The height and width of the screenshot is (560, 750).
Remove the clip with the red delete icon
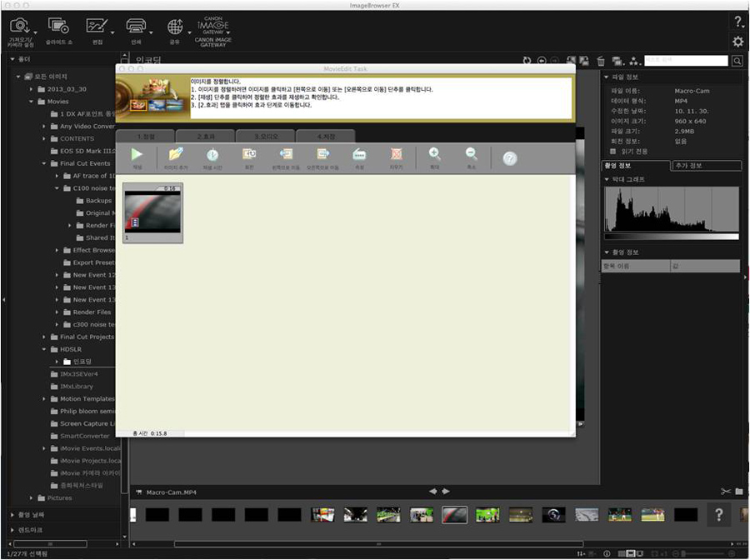click(x=396, y=158)
